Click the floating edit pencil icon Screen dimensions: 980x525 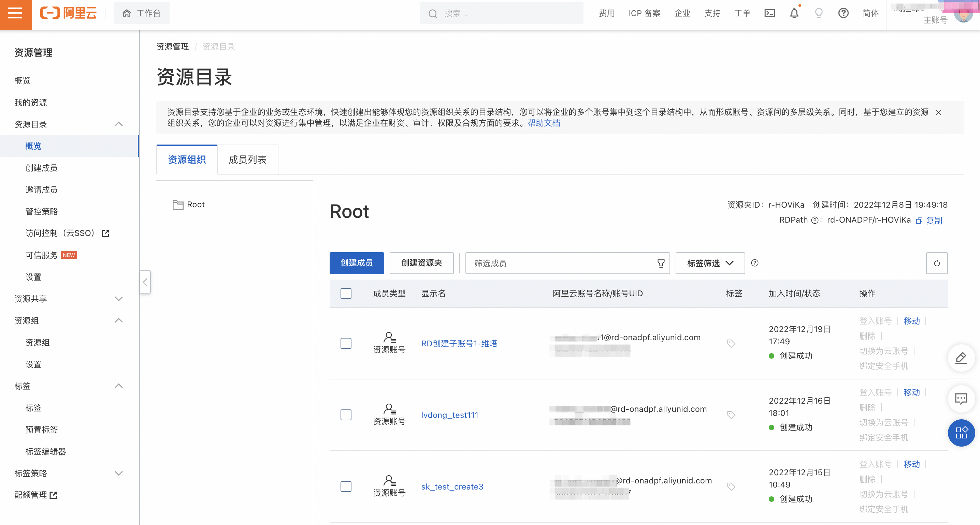click(961, 358)
